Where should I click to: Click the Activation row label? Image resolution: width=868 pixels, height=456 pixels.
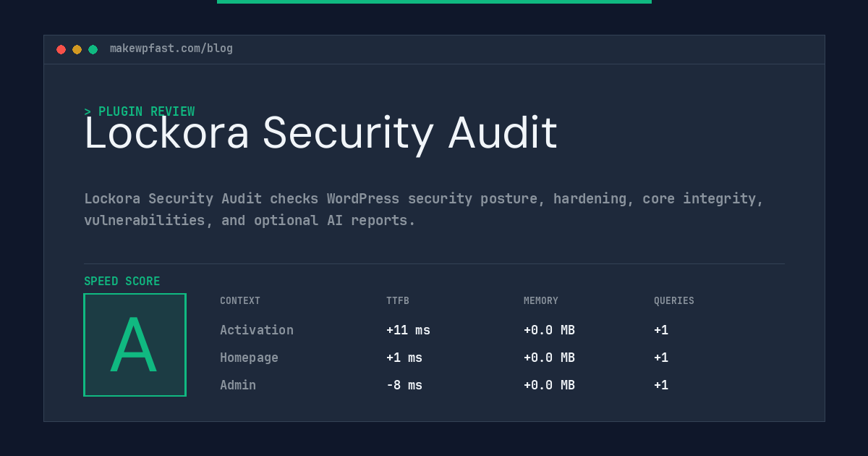pos(257,330)
